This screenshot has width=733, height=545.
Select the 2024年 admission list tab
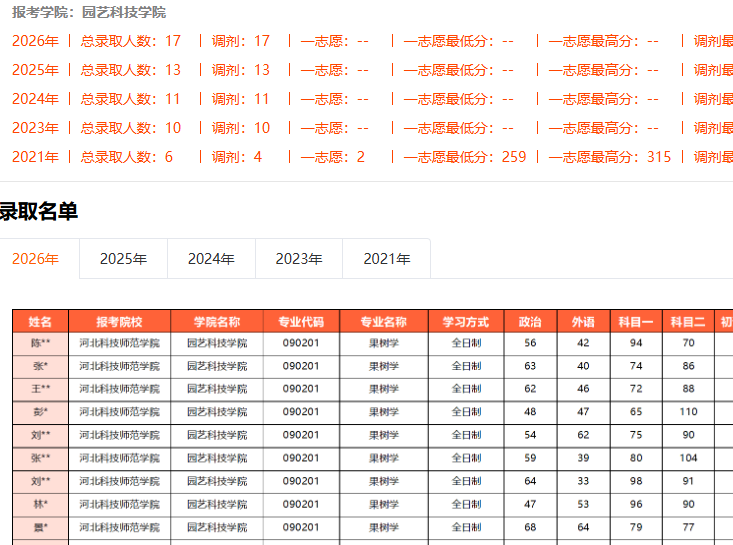coord(211,259)
